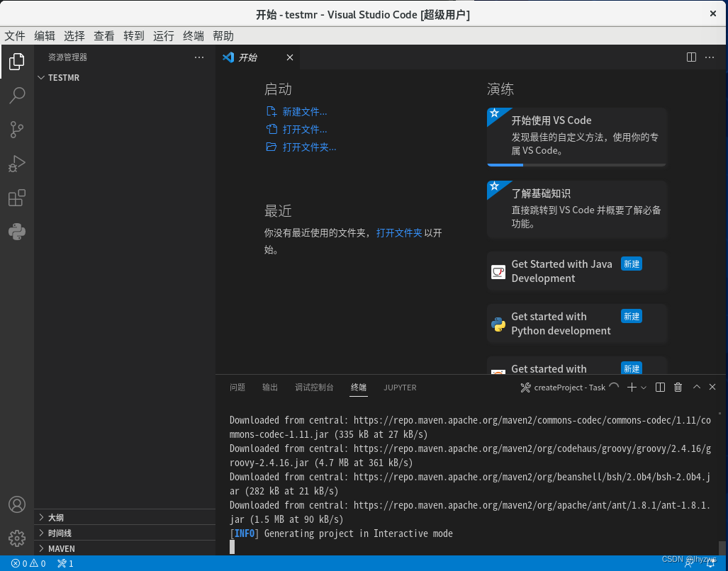Open the new terminal dropdown arrow
The height and width of the screenshot is (571, 728).
pyautogui.click(x=644, y=388)
